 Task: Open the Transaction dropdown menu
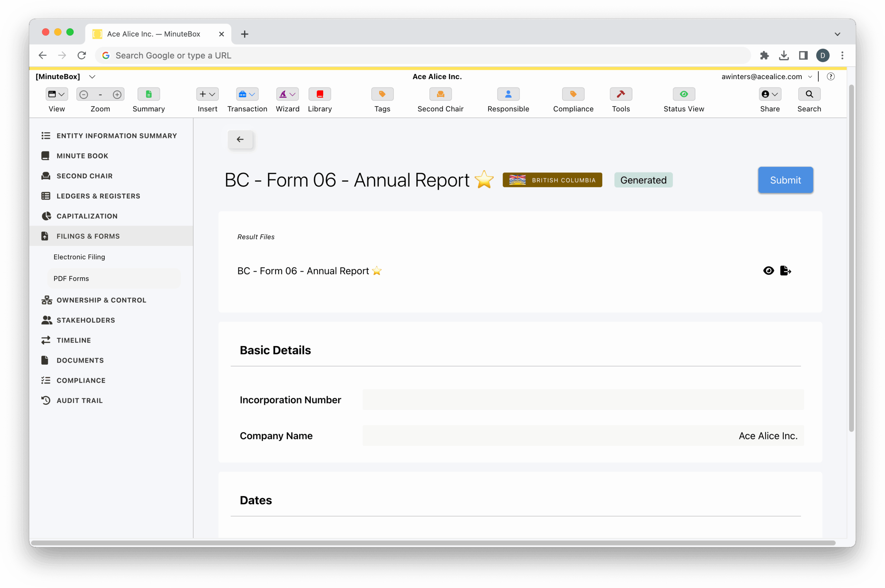(247, 94)
